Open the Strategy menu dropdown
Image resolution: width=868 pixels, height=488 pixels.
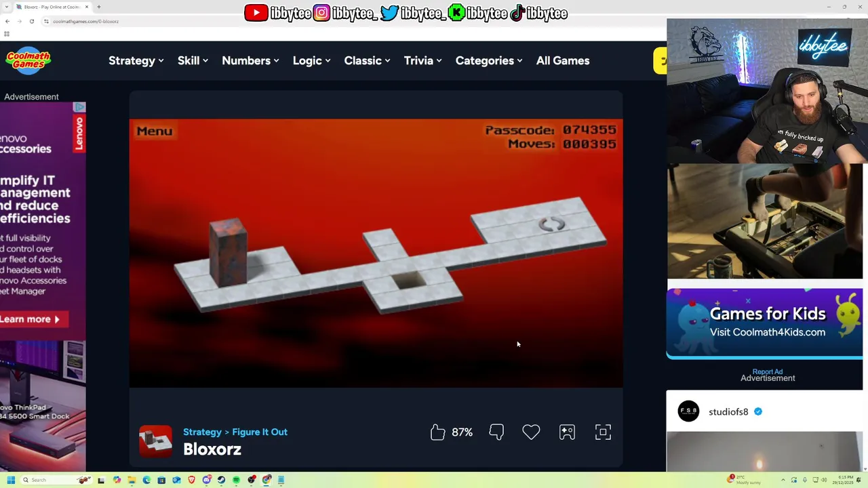pyautogui.click(x=136, y=60)
